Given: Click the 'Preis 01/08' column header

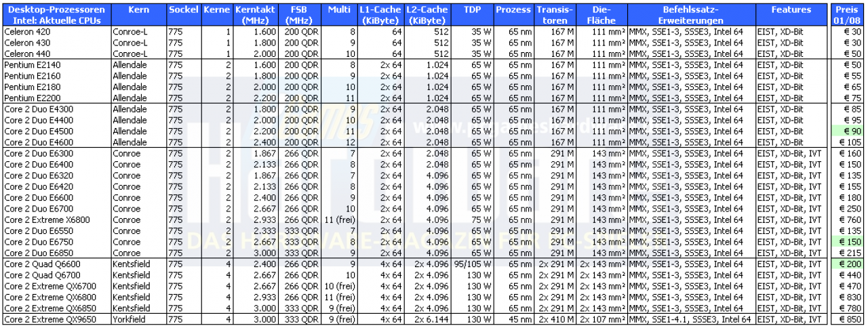Looking at the screenshot, I should (x=848, y=15).
